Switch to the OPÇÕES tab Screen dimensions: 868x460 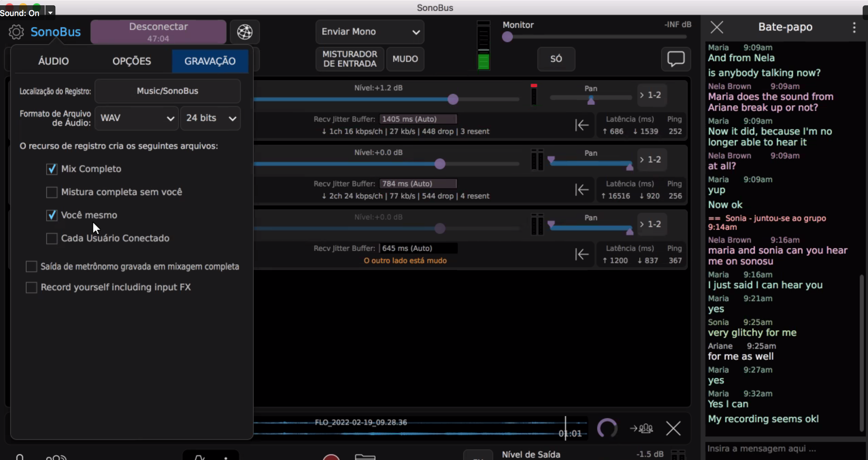pyautogui.click(x=132, y=61)
